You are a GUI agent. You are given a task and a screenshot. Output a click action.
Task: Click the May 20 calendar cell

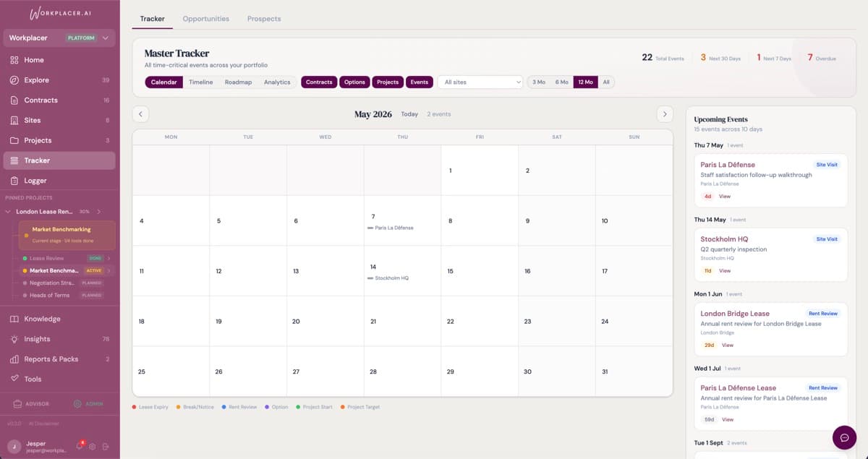pyautogui.click(x=325, y=321)
